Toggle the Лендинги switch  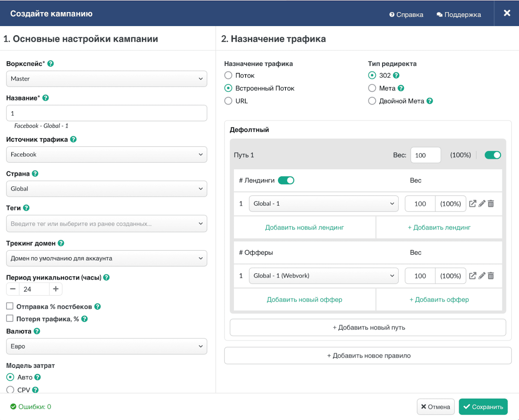click(x=286, y=180)
